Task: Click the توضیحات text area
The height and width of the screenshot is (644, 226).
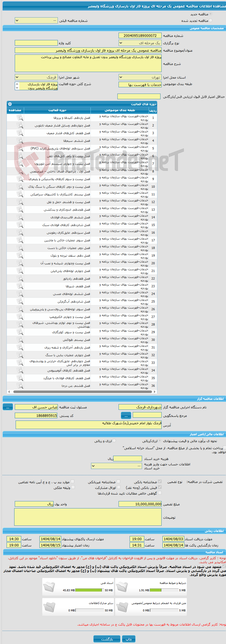Action: pos(88,517)
